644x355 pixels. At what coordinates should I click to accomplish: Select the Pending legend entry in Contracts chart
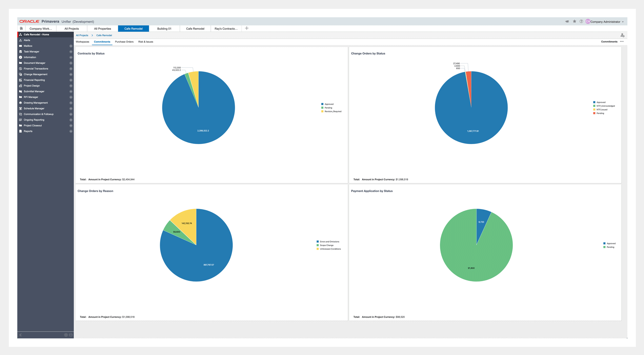[x=327, y=108]
